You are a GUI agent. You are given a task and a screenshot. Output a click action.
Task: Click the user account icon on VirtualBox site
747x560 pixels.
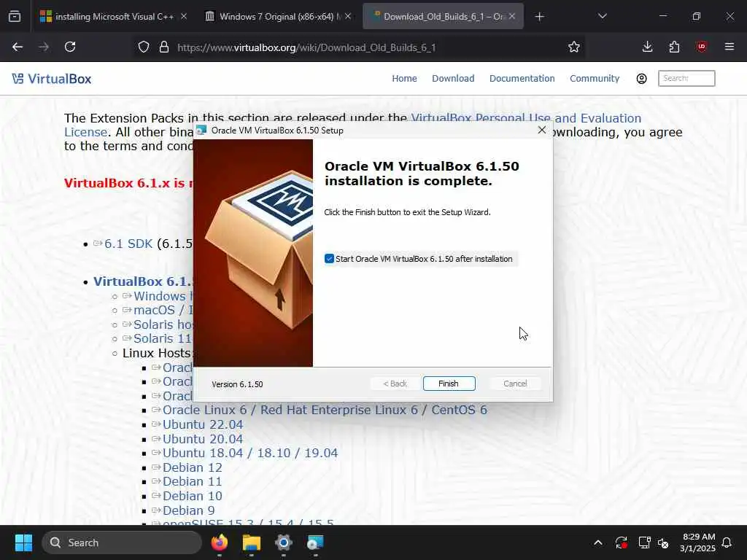click(641, 79)
